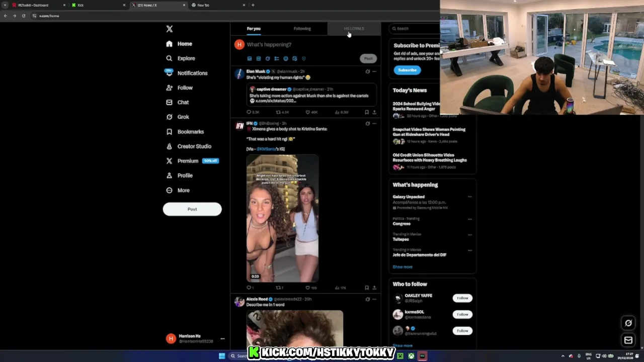This screenshot has height=362, width=644.
Task: Bookmark the IFN post
Action: pyautogui.click(x=367, y=288)
